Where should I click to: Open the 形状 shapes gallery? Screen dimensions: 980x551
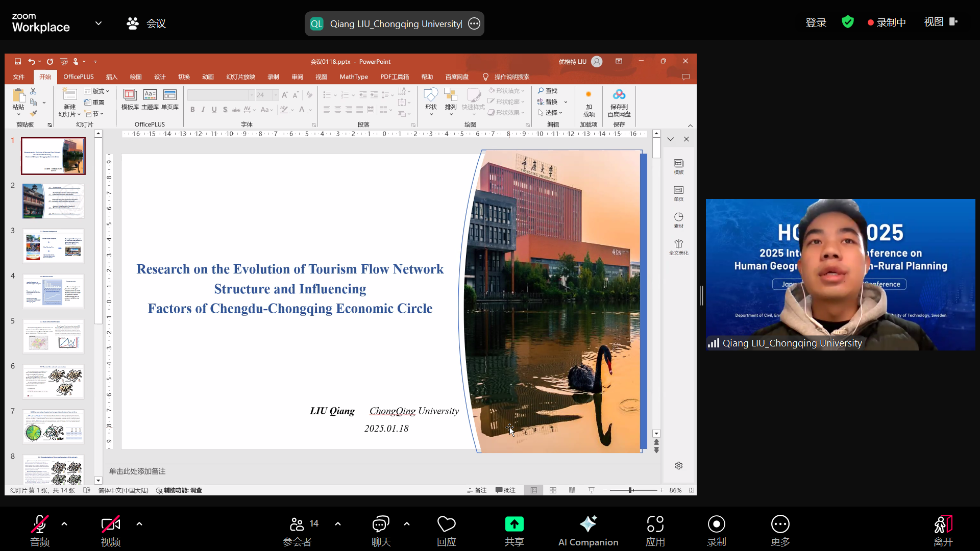tap(431, 101)
